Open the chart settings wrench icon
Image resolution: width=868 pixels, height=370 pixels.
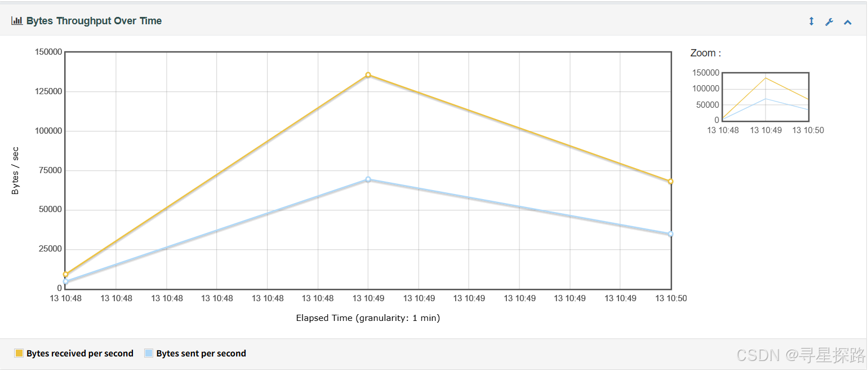point(829,22)
